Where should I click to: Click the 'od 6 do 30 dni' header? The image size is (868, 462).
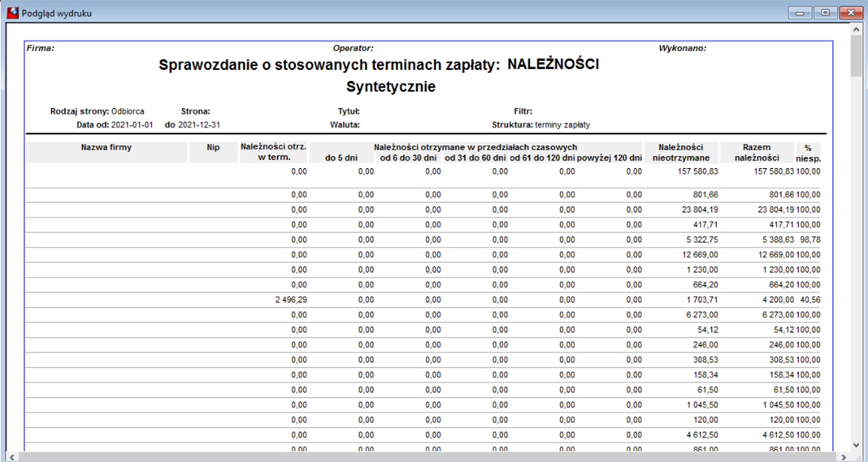pyautogui.click(x=409, y=158)
